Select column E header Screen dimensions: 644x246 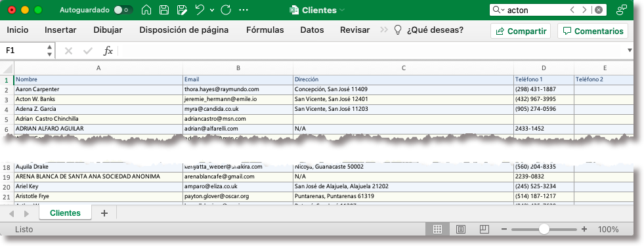[605, 69]
